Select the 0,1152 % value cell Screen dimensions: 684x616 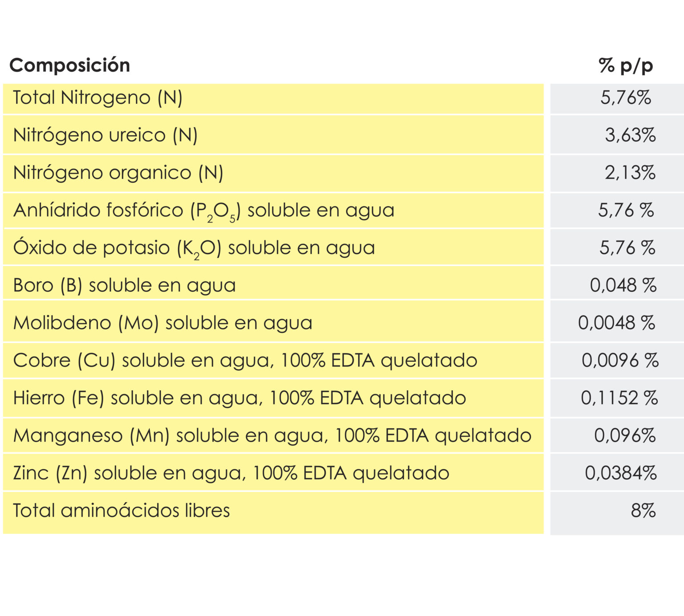[x=619, y=398]
